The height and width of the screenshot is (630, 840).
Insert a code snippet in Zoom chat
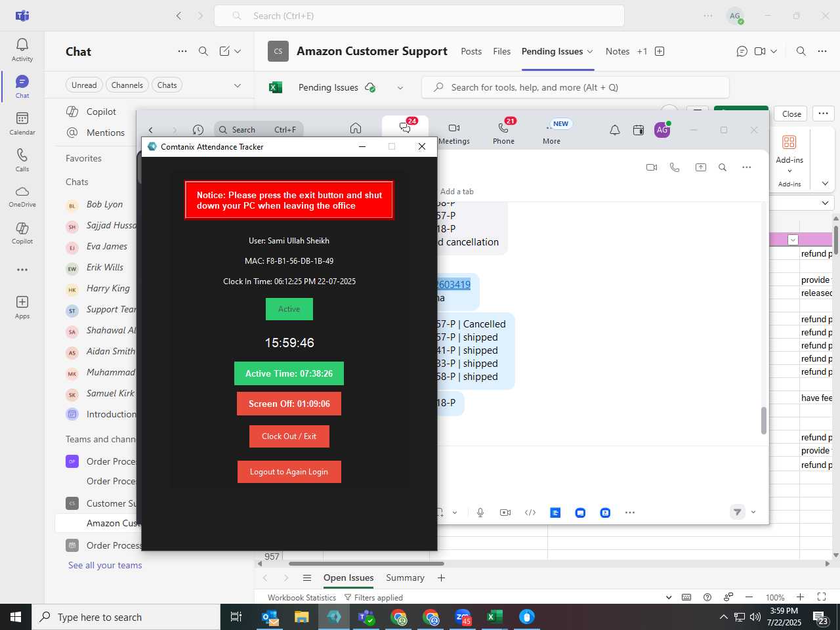coord(530,513)
